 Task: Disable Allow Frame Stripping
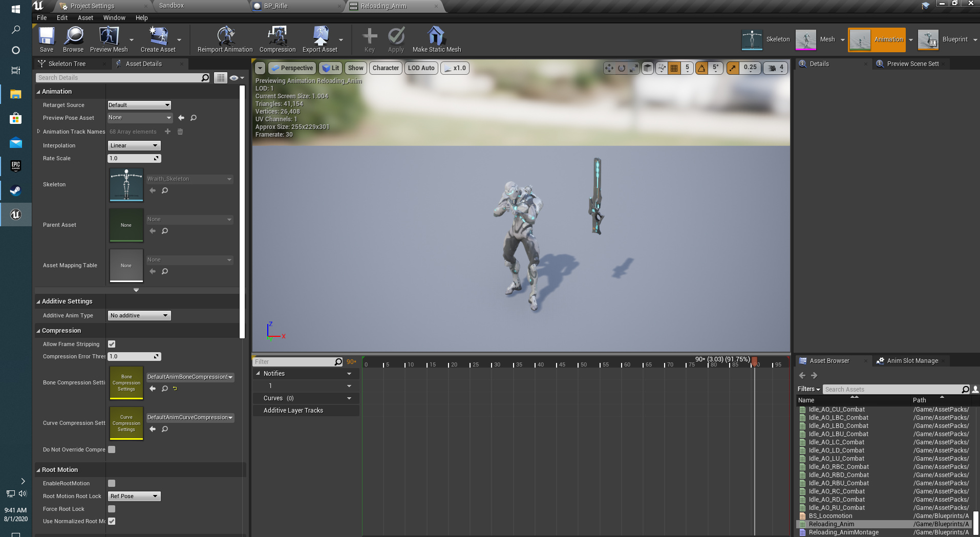(112, 344)
